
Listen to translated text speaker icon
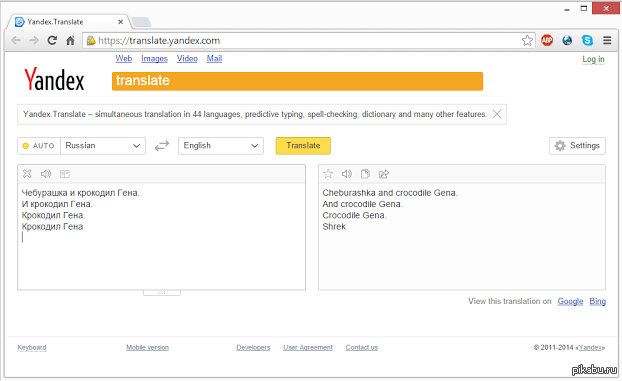click(347, 174)
